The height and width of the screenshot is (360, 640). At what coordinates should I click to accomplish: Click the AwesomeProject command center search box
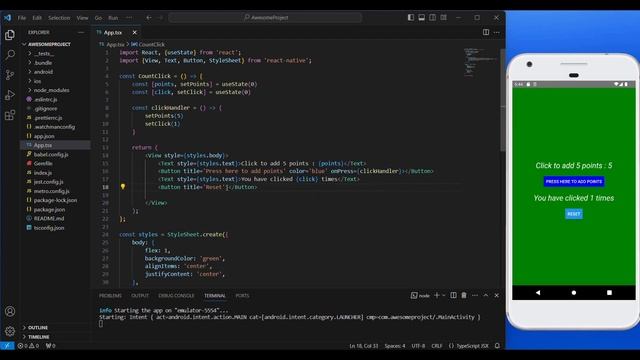tap(265, 18)
